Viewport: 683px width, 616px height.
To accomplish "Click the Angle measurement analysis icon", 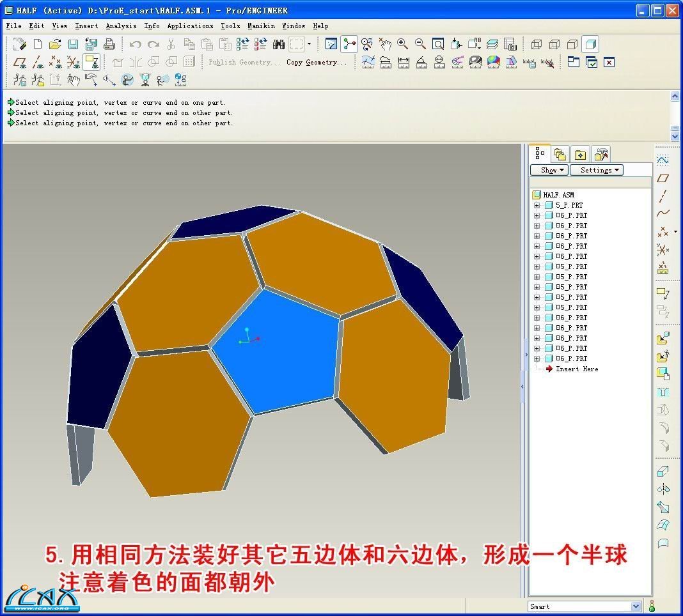I will [x=421, y=62].
